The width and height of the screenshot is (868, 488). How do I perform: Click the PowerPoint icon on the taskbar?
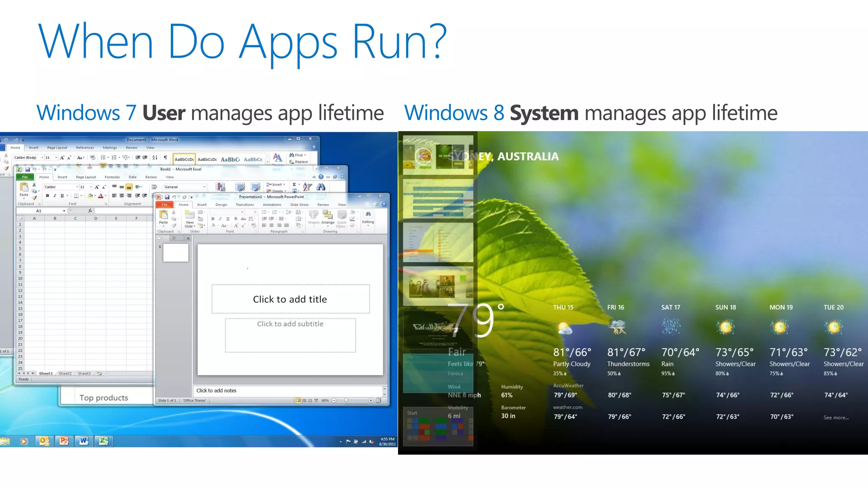64,441
